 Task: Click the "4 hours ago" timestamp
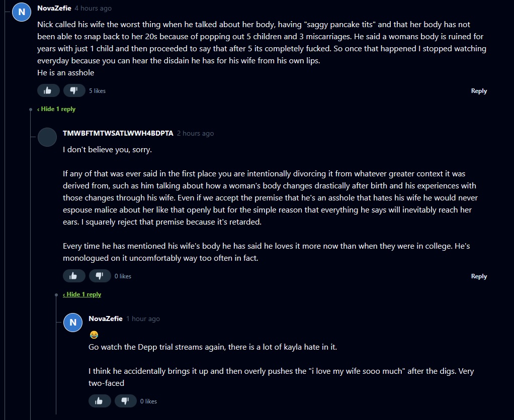[x=93, y=9]
